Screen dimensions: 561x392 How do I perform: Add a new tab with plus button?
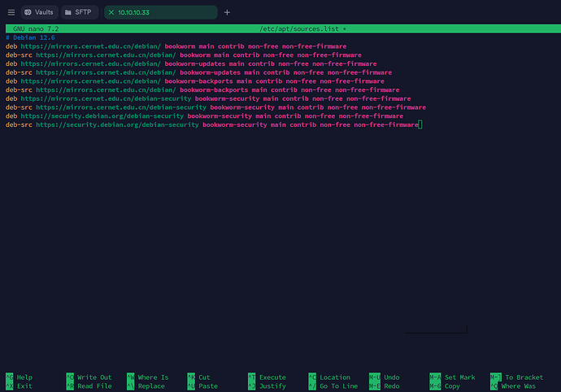point(227,12)
